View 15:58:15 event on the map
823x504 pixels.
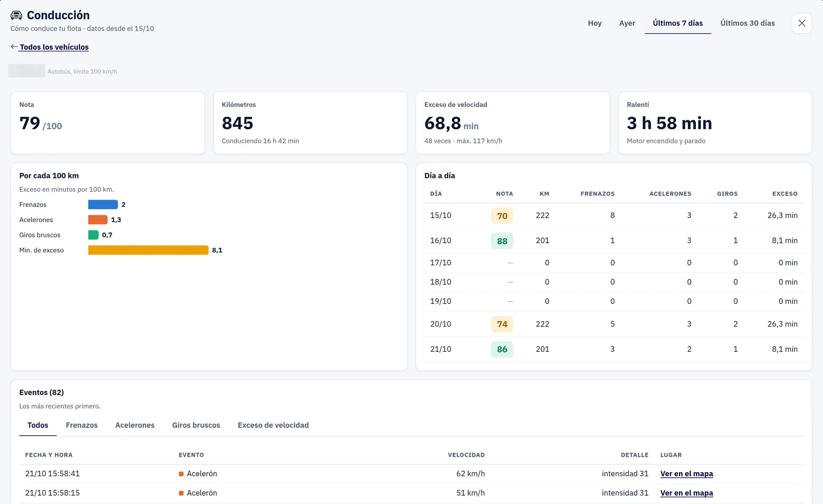(x=687, y=493)
